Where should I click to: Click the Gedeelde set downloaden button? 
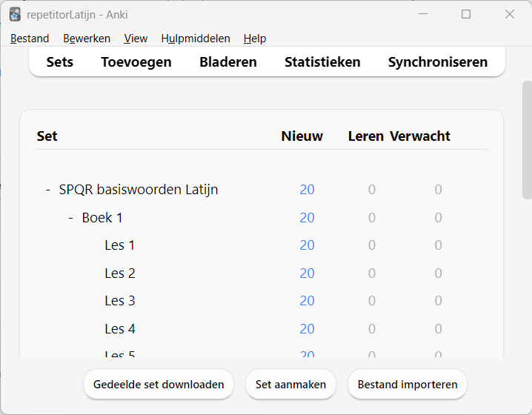click(x=159, y=384)
